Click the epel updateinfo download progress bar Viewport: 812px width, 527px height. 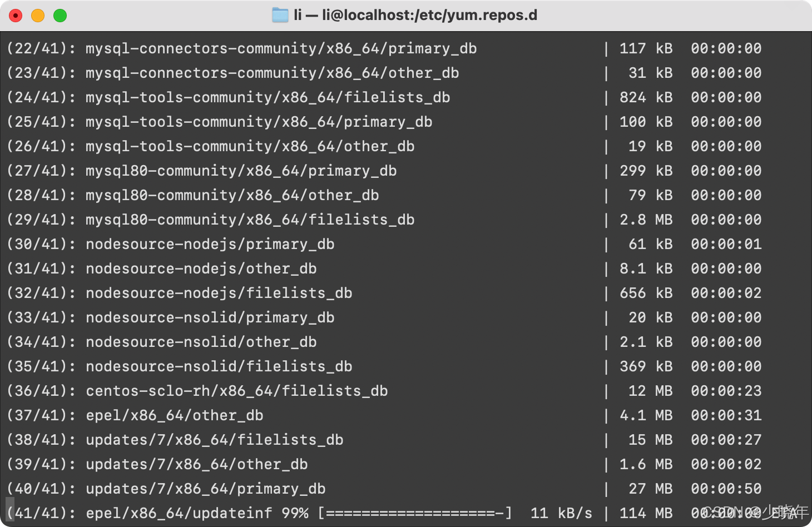tap(415, 513)
